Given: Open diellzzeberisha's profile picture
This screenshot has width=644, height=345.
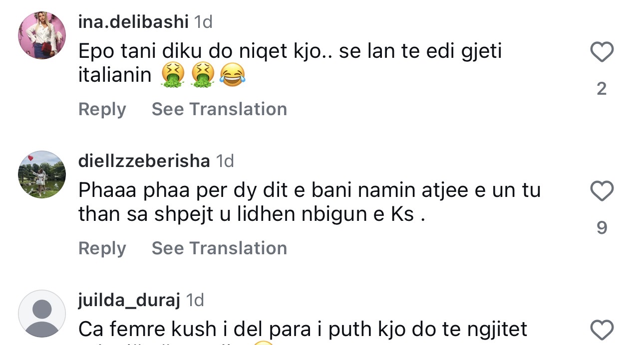Looking at the screenshot, I should click(x=42, y=174).
